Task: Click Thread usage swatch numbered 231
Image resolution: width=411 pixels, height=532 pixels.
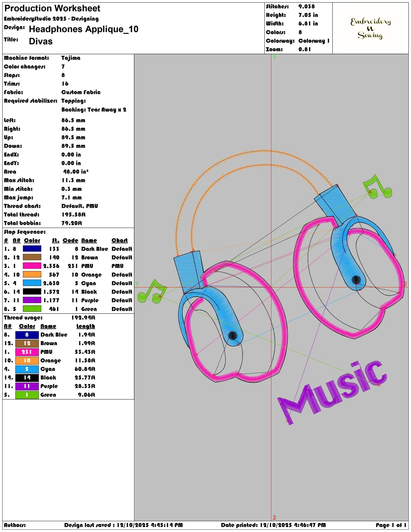Action: [27, 352]
